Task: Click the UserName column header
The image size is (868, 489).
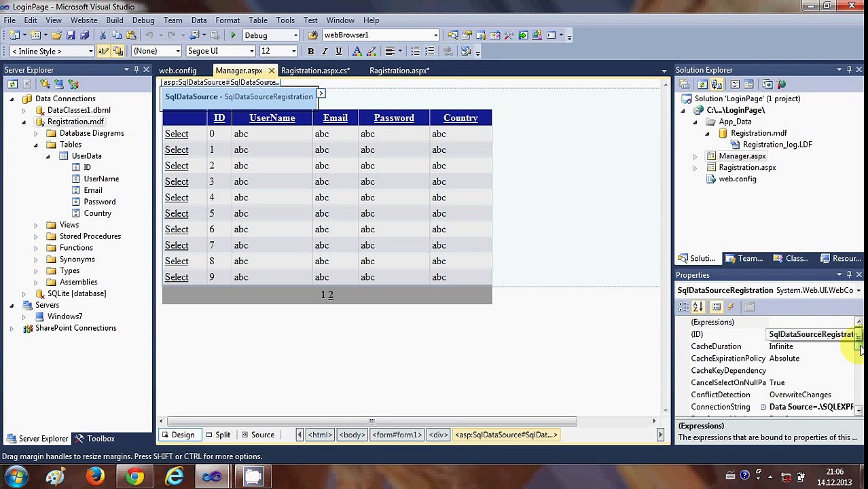Action: [272, 118]
